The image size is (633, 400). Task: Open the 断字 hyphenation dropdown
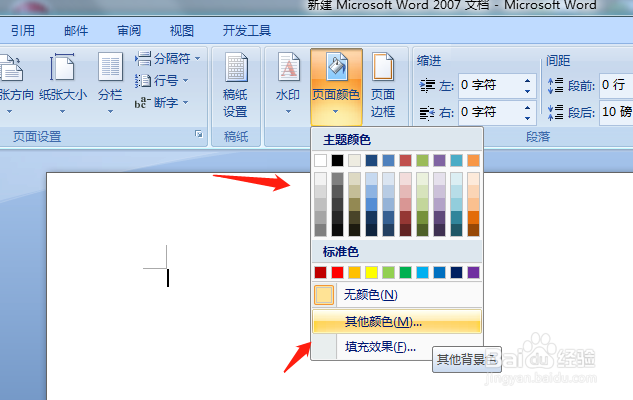pos(161,103)
